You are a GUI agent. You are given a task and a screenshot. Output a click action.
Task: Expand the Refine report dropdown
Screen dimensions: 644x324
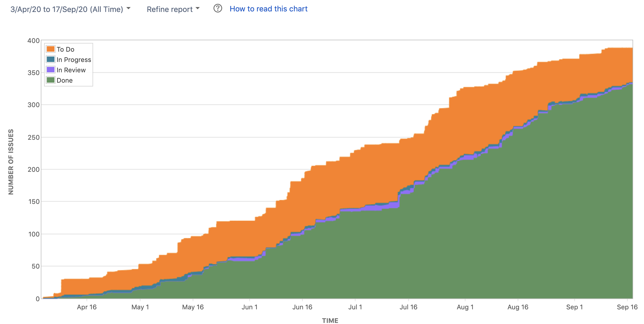(x=173, y=9)
